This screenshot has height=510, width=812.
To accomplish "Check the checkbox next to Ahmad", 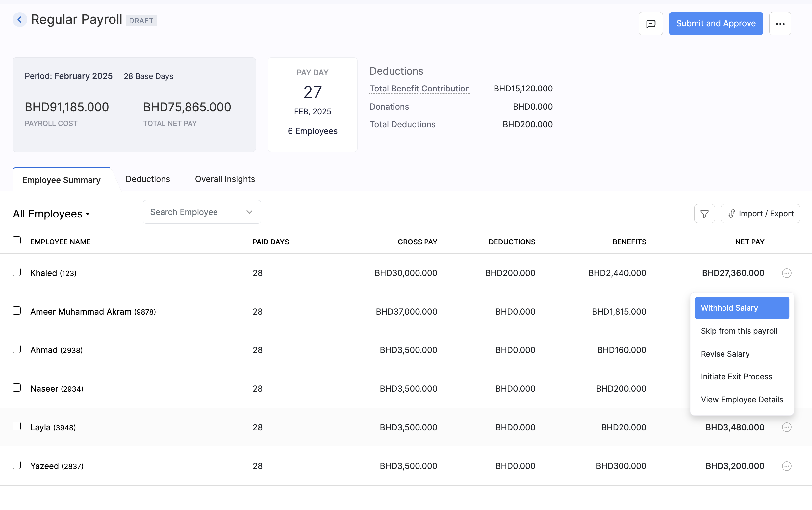I will (17, 349).
